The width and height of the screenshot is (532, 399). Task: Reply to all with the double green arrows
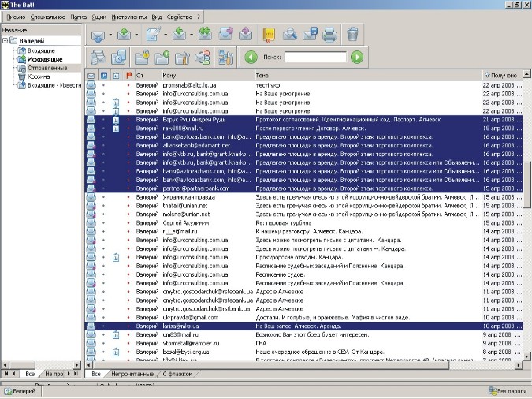205,34
